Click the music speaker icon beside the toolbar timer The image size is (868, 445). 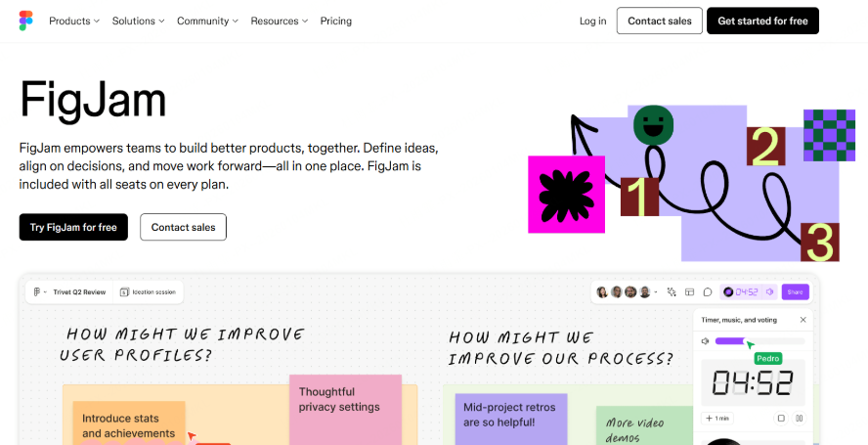pyautogui.click(x=769, y=291)
